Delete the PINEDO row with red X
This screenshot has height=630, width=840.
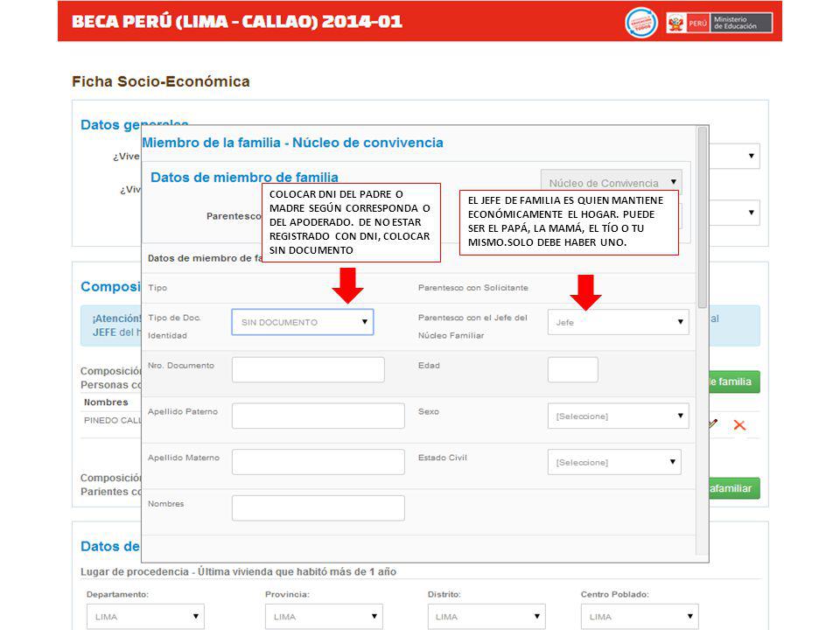739,425
